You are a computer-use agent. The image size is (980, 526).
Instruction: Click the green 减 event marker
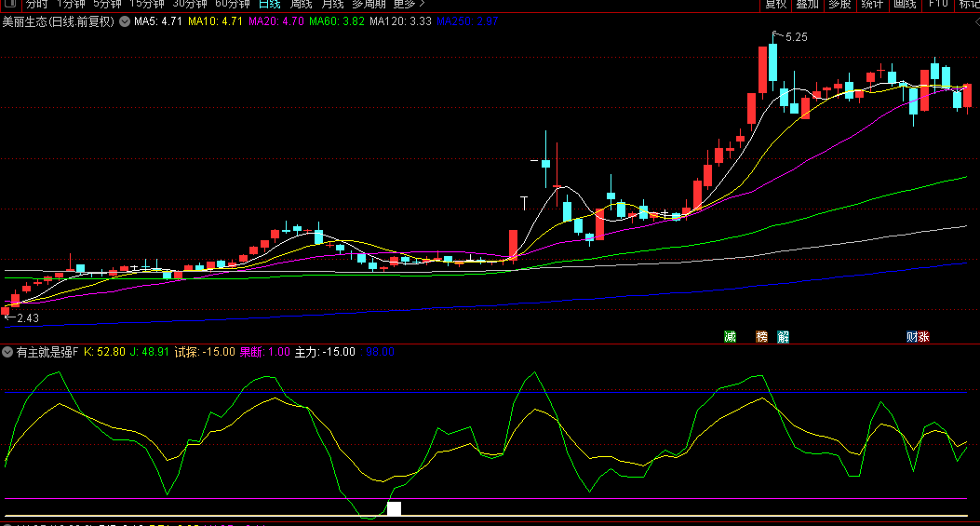tap(731, 337)
